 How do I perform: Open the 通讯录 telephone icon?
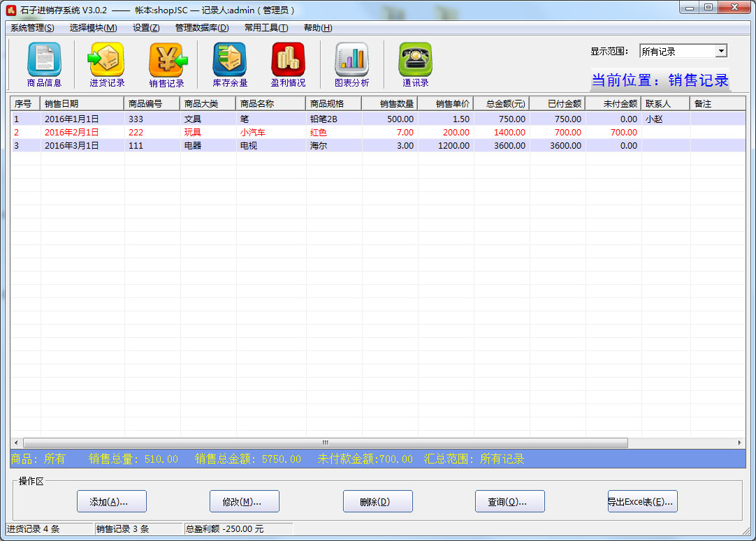(x=415, y=64)
